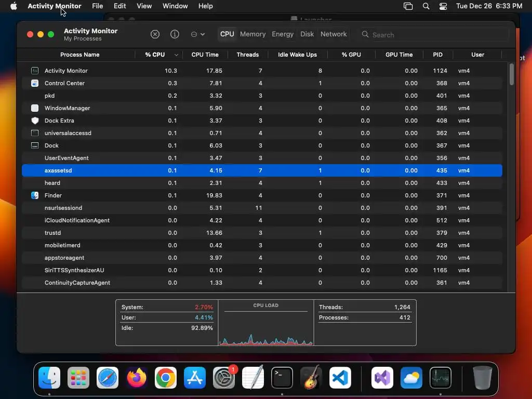Launch Safari from the Dock
Screen dimensions: 532x399
108,378
